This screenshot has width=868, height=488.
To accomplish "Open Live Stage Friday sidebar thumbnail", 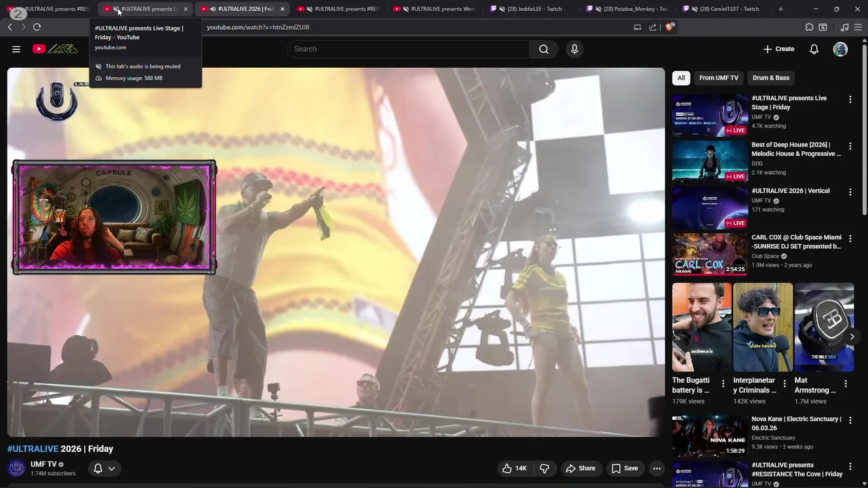I will (x=709, y=116).
